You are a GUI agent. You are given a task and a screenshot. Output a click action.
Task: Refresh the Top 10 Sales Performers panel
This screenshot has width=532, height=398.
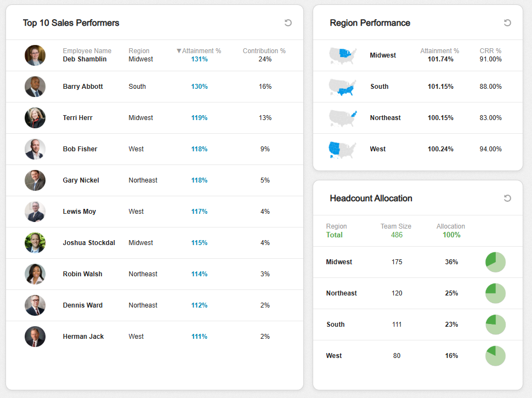tap(288, 22)
